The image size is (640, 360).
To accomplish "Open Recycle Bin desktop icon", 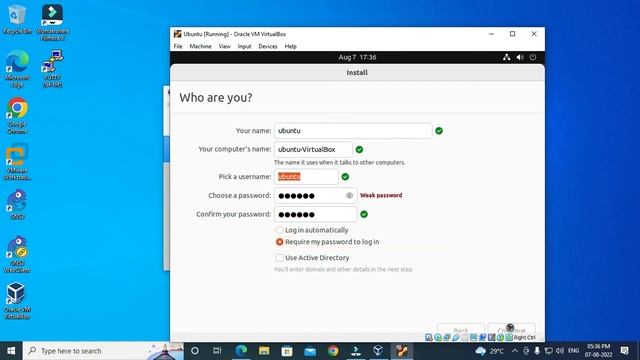I will coord(17,20).
